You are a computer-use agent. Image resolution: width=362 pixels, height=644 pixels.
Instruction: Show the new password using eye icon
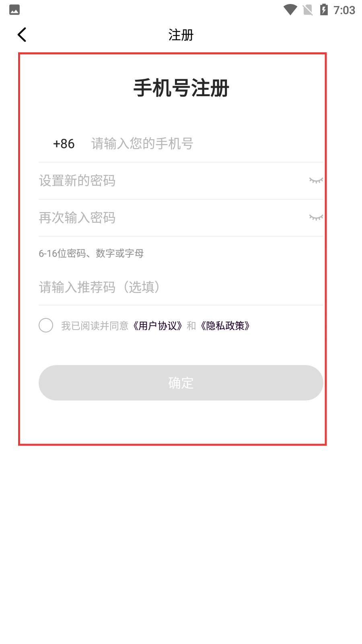[316, 180]
